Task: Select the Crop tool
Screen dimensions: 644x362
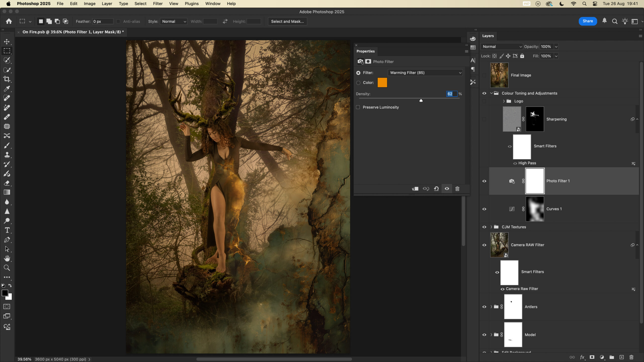Action: (7, 79)
